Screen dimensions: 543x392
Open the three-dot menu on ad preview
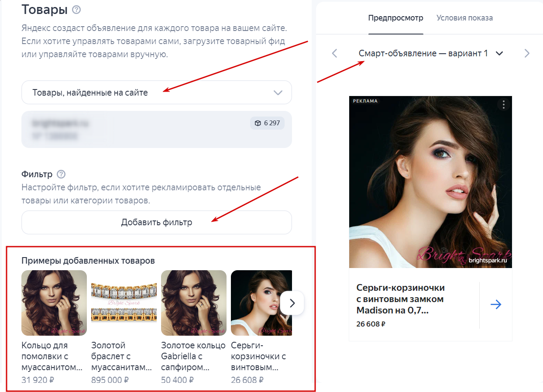tap(504, 105)
